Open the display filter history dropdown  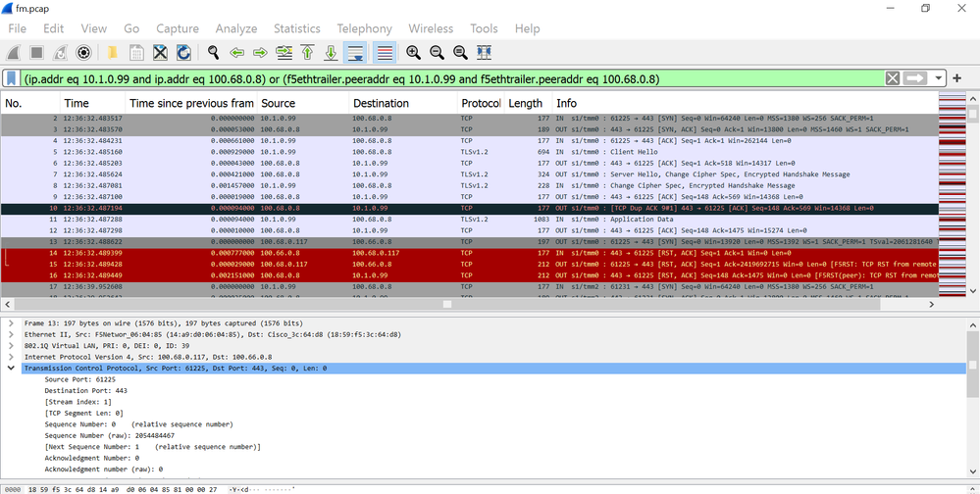[x=940, y=78]
